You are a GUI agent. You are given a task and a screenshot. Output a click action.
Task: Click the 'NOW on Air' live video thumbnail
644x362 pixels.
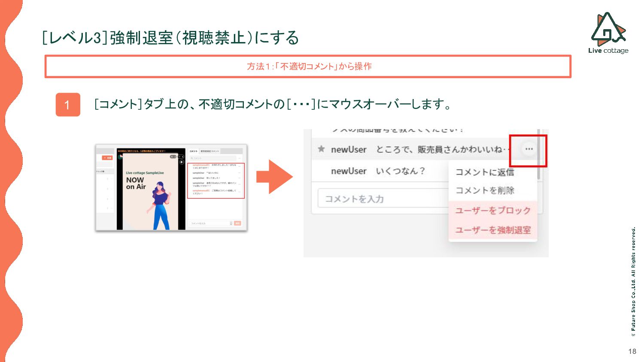[x=151, y=189]
